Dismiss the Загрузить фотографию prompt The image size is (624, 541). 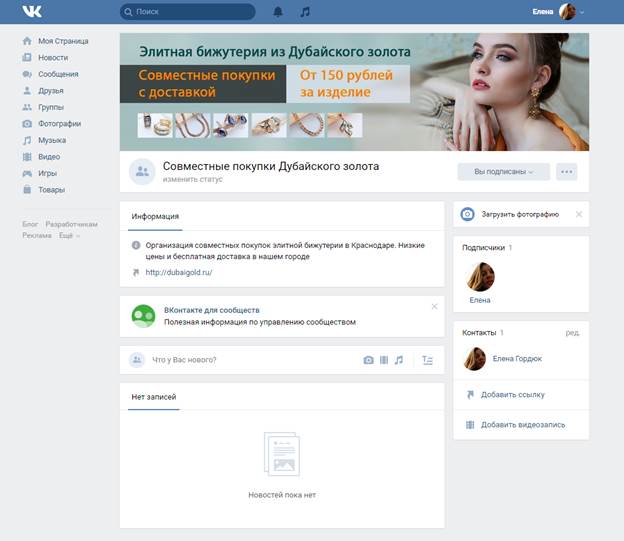tap(578, 214)
